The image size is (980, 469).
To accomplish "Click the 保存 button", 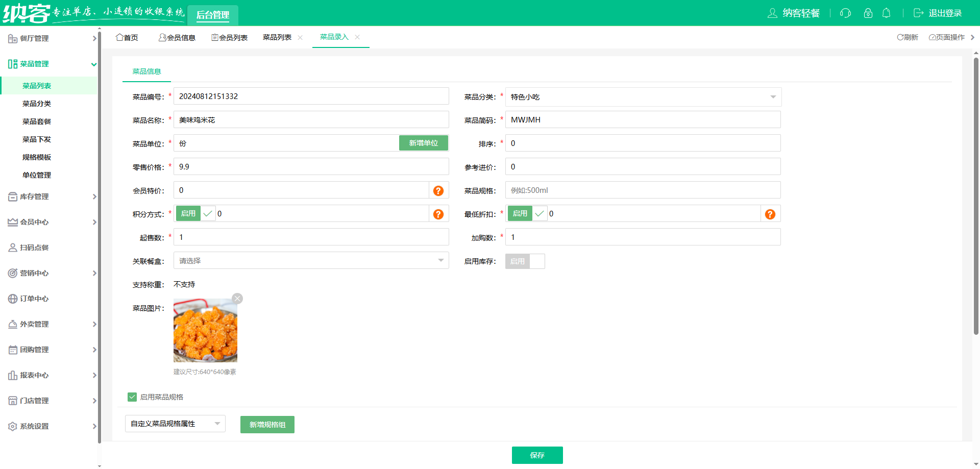I will point(537,455).
